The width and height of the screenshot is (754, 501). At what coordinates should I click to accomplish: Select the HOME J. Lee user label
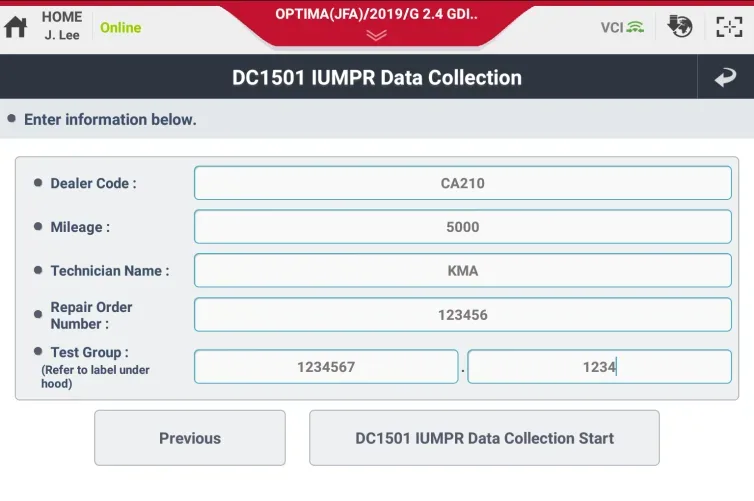coord(62,26)
